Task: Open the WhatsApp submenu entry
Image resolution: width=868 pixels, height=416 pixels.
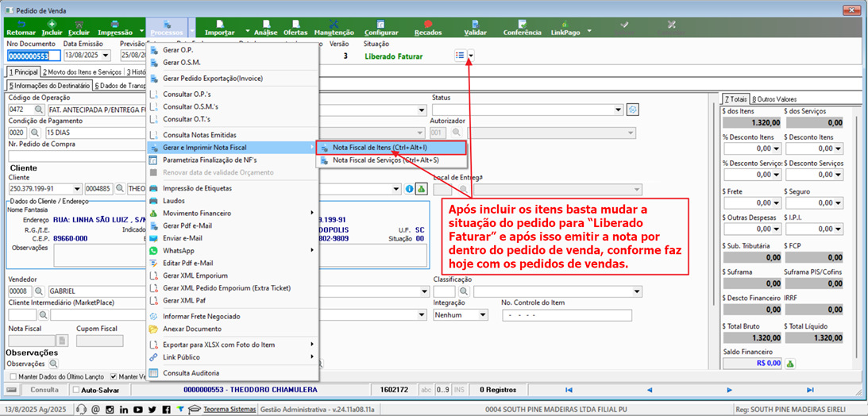Action: pos(233,251)
